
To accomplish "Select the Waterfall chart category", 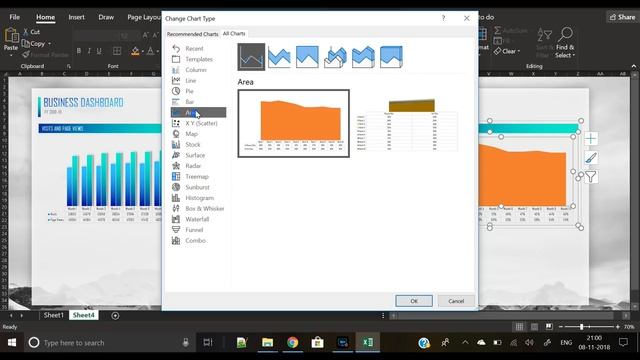I will [x=198, y=219].
